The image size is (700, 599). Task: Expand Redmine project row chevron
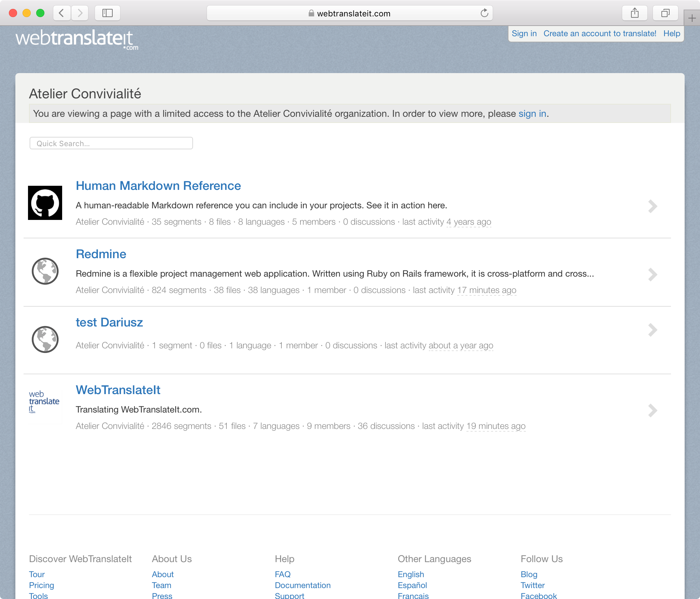[x=652, y=275]
